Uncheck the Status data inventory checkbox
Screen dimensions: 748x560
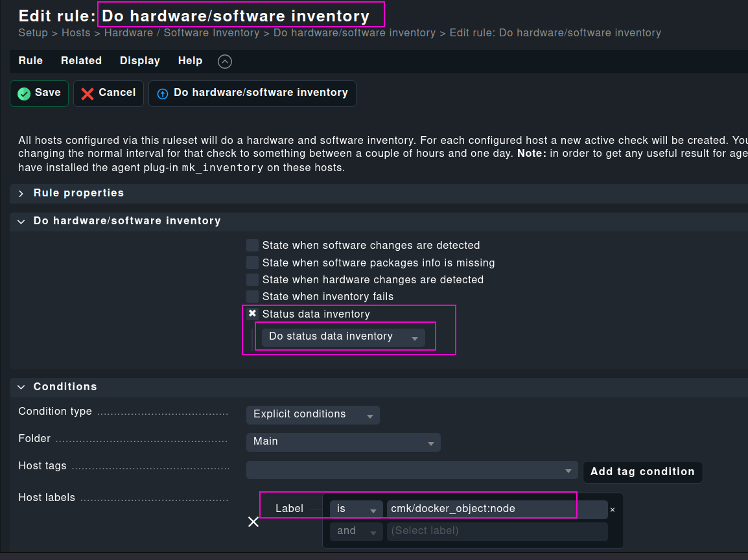pyautogui.click(x=251, y=313)
